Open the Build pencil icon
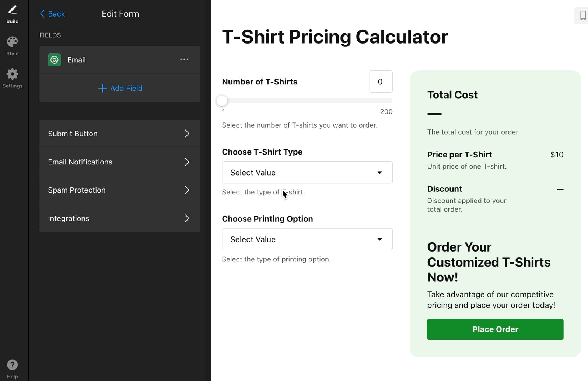 [13, 10]
